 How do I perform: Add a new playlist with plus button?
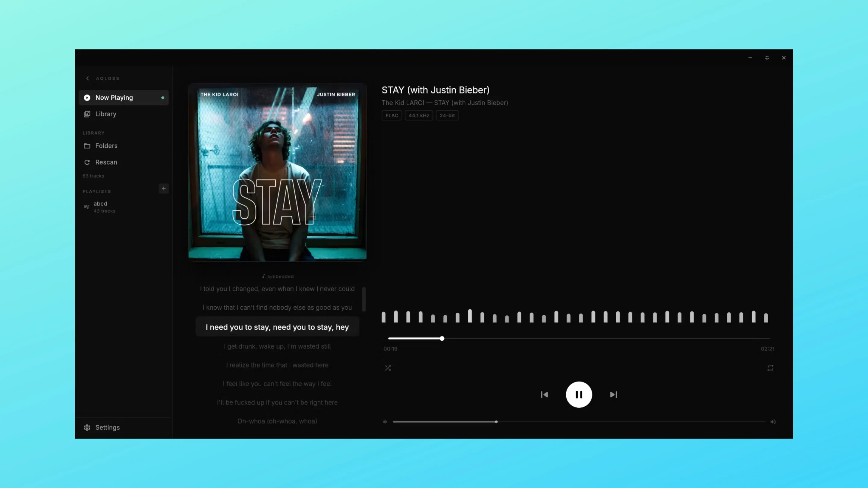(164, 189)
